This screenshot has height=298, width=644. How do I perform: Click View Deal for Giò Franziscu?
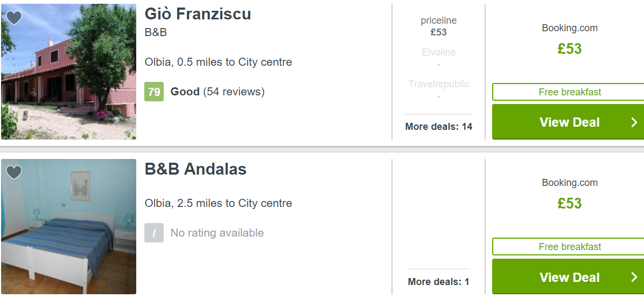[568, 122]
